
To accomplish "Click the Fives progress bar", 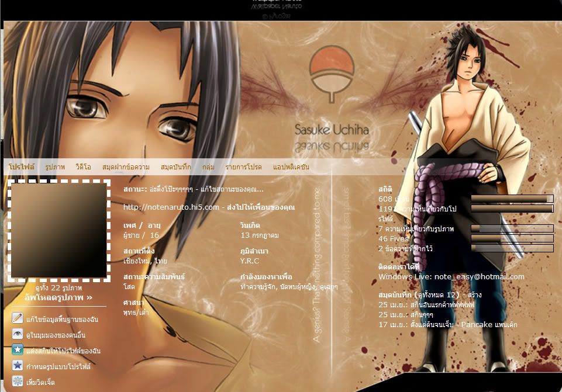I will (512, 238).
